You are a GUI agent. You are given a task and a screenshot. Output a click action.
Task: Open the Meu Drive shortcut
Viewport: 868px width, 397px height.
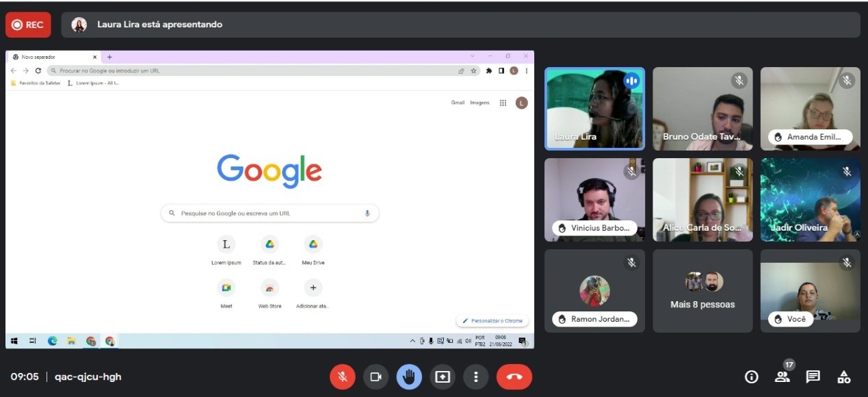coord(313,244)
